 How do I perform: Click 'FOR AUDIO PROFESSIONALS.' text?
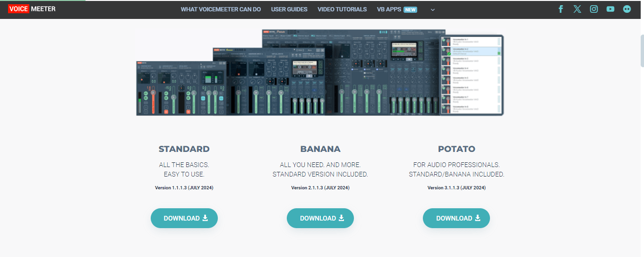(x=456, y=165)
